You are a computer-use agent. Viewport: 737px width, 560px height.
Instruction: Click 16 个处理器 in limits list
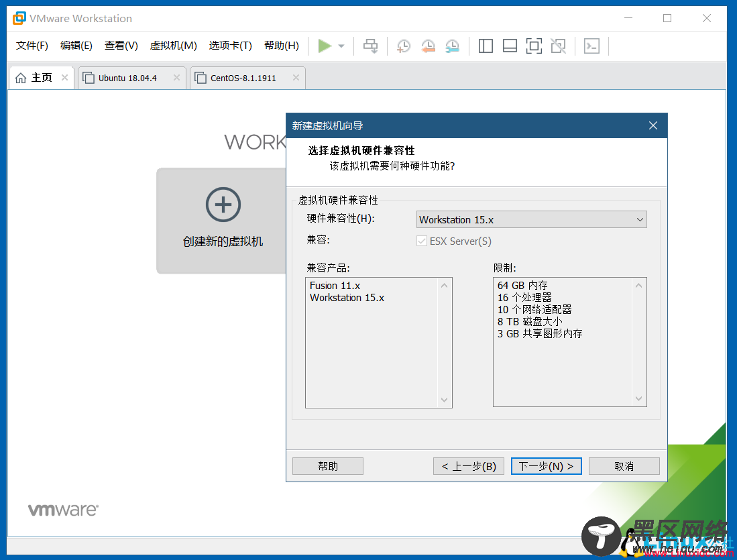pyautogui.click(x=524, y=298)
